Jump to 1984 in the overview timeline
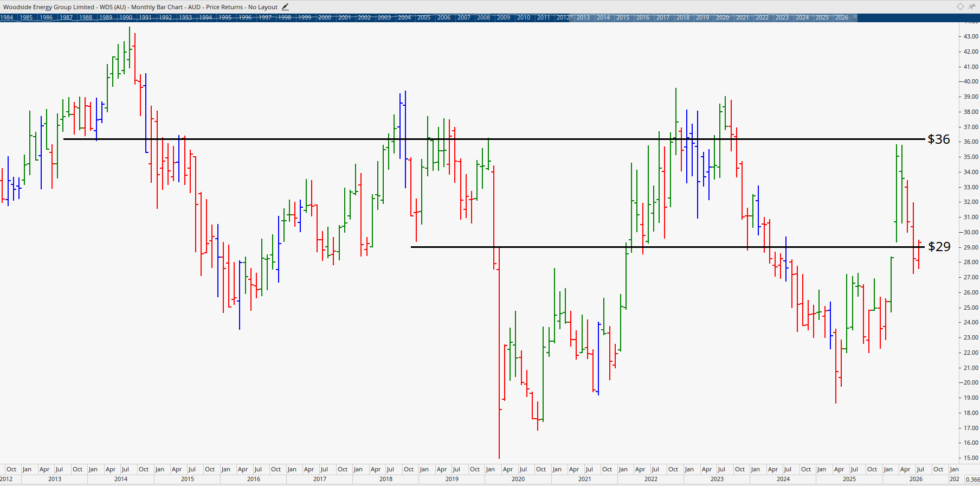The height and width of the screenshot is (486, 980). point(7,17)
